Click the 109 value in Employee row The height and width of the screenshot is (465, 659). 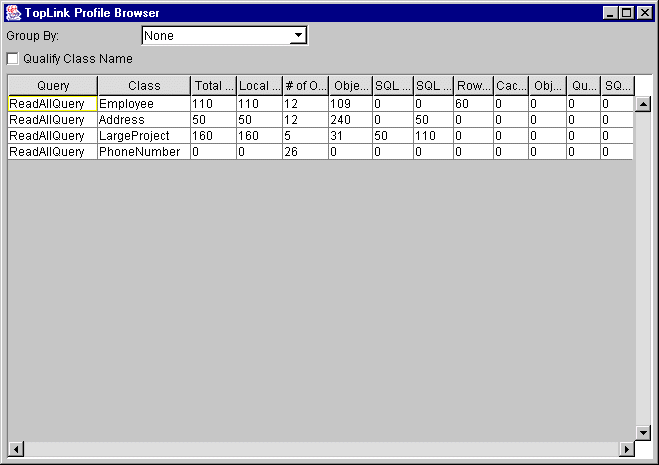pyautogui.click(x=351, y=104)
